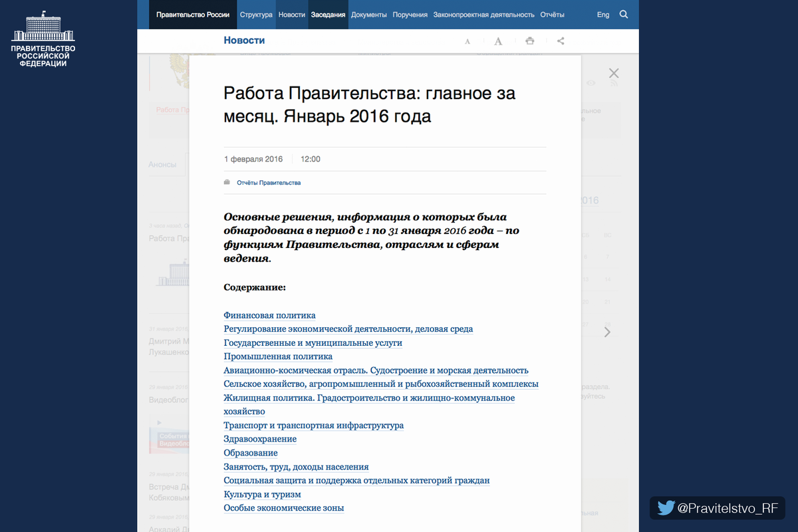Decrease font size with small A icon
Image resolution: width=798 pixels, height=532 pixels.
pos(467,41)
